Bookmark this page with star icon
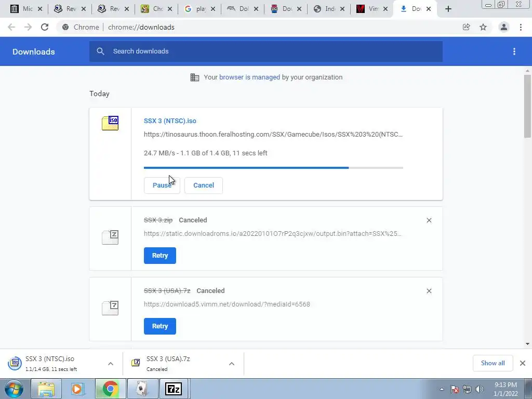 483,27
